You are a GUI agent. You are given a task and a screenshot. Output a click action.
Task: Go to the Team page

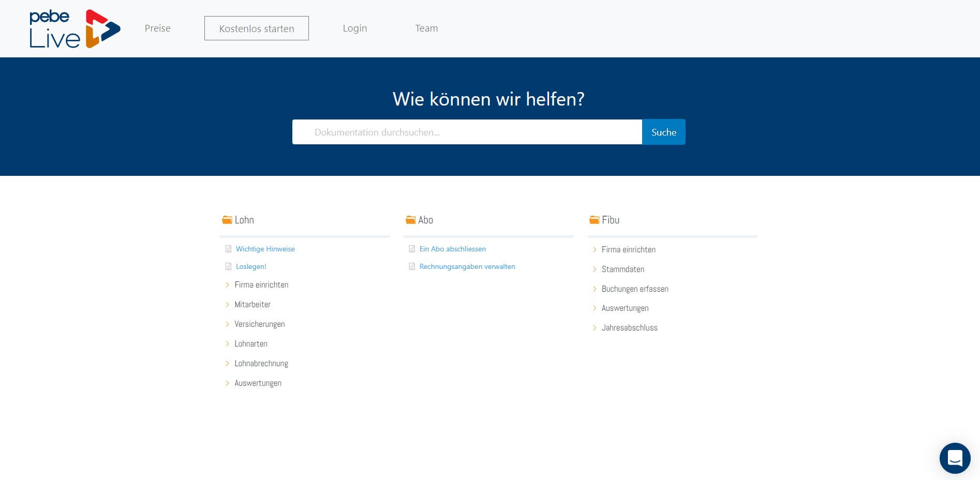[426, 28]
